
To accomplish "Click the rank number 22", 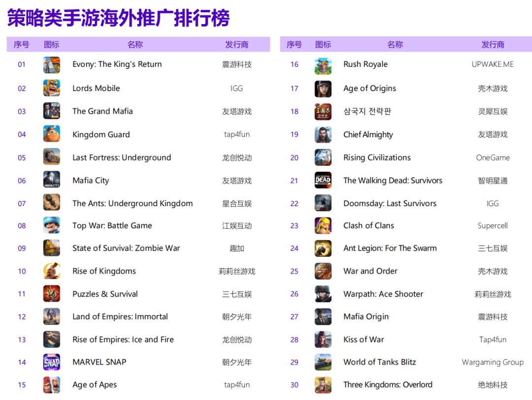I will point(294,203).
